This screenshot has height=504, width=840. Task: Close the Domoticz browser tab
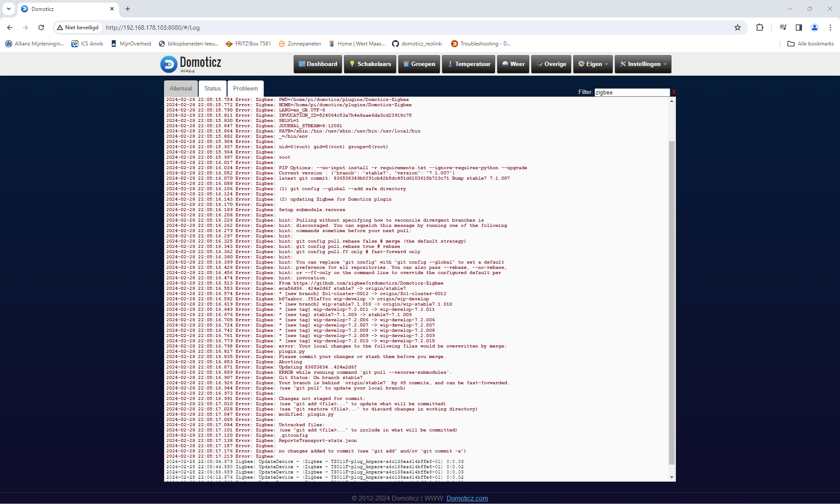click(x=112, y=9)
